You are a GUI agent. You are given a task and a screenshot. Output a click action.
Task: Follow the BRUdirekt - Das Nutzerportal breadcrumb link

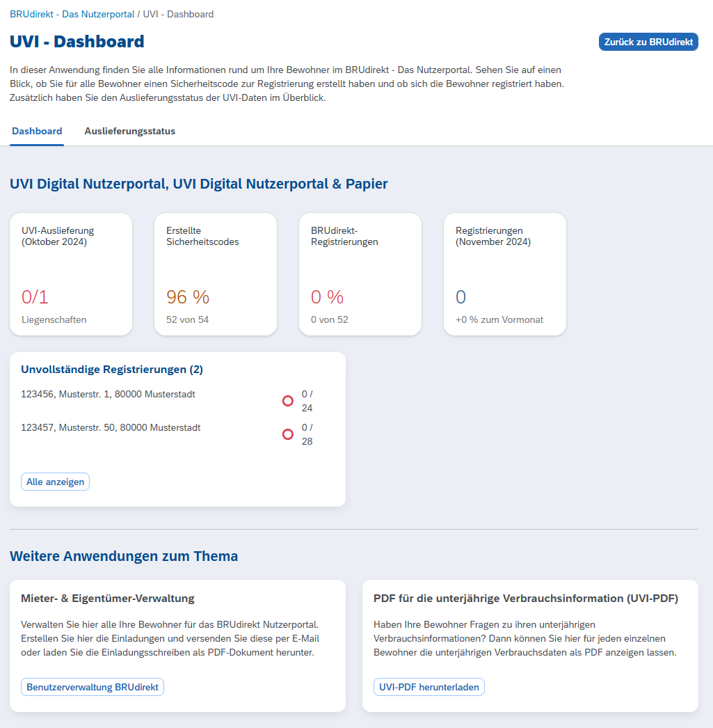pyautogui.click(x=72, y=14)
